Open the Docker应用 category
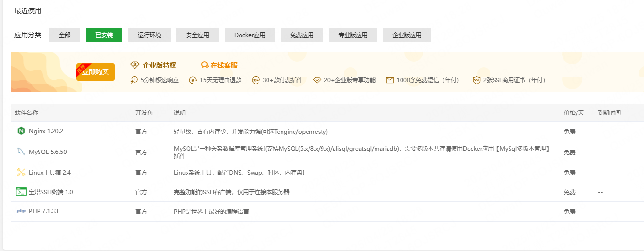 pyautogui.click(x=250, y=35)
